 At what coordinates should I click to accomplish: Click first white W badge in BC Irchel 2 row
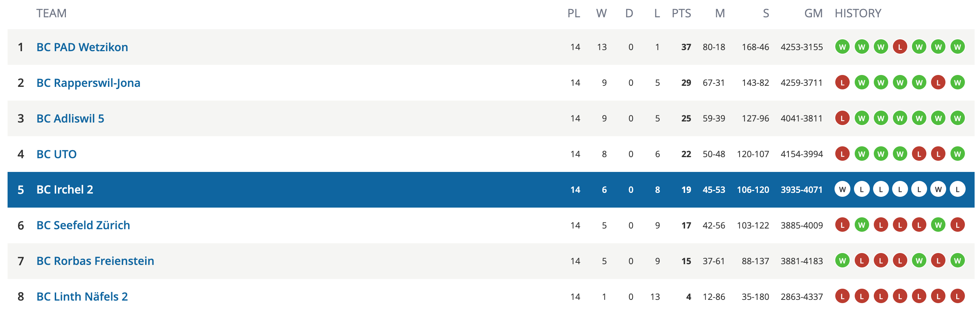[842, 190]
